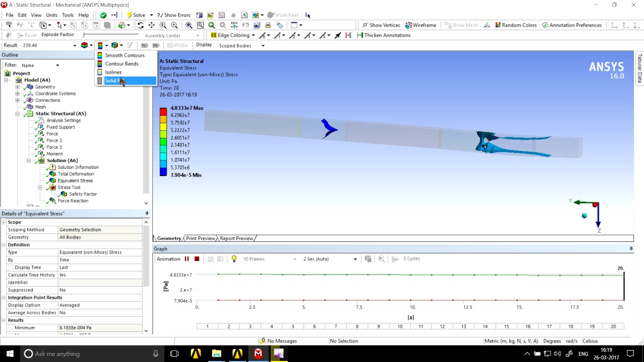
Task: Select the Pan tool icon
Action: coord(151,25)
